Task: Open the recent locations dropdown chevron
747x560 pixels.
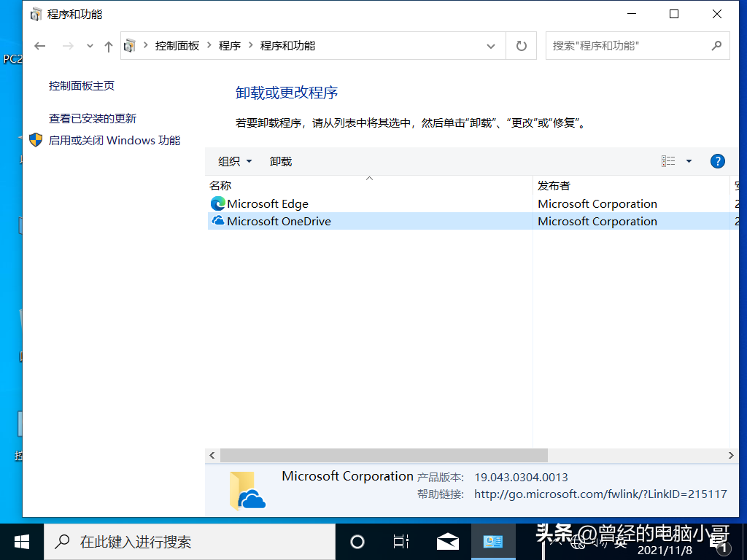Action: (x=90, y=46)
